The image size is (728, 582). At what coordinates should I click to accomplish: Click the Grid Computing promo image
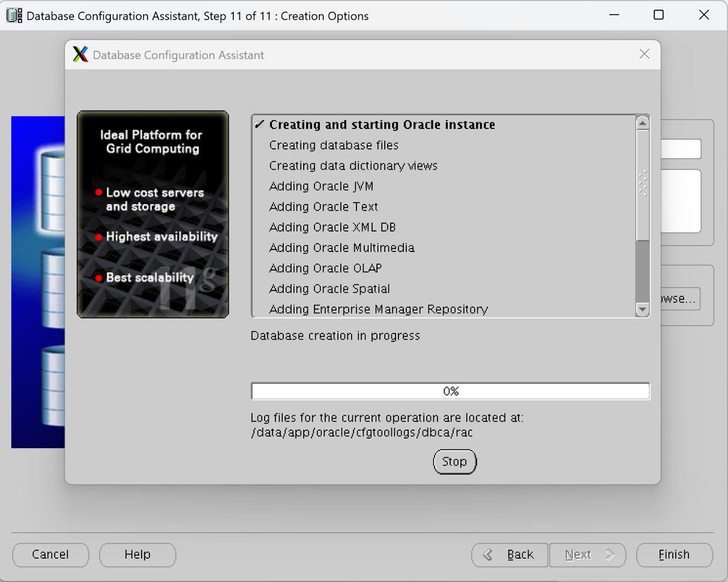153,214
